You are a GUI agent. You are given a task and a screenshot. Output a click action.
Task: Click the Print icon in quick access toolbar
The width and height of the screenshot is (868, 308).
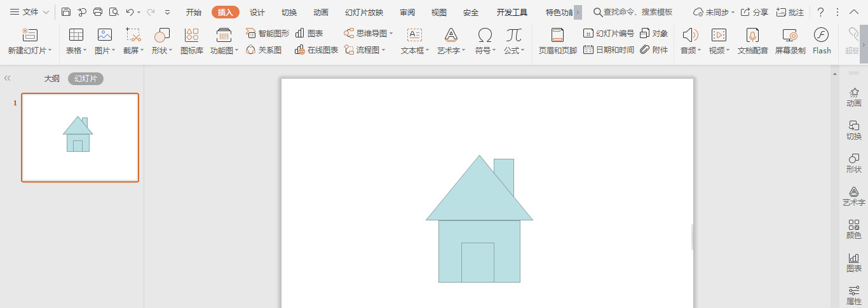point(98,12)
